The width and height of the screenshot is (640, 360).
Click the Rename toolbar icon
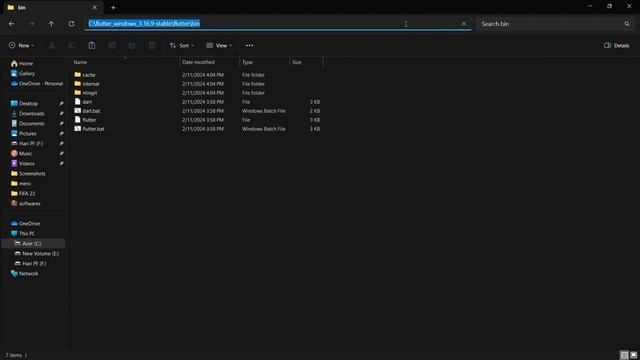pos(112,45)
